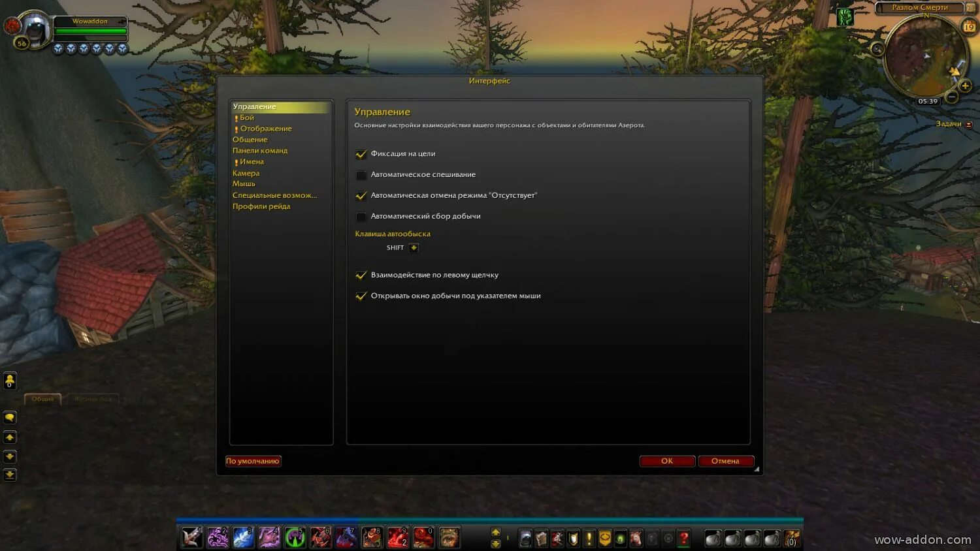Use the action bar ability in slot 0
This screenshot has width=980, height=551.
pos(423,537)
